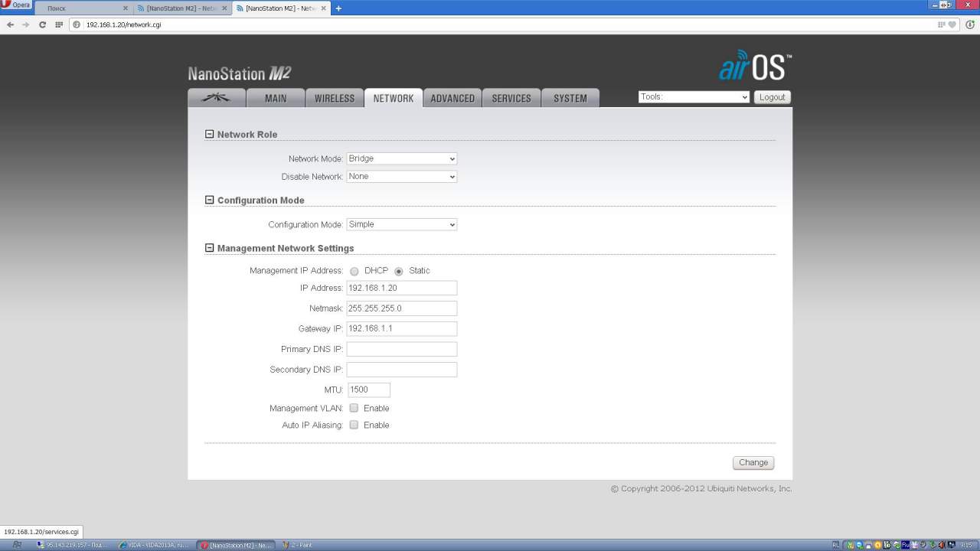Click the airOS logo

coord(755,66)
